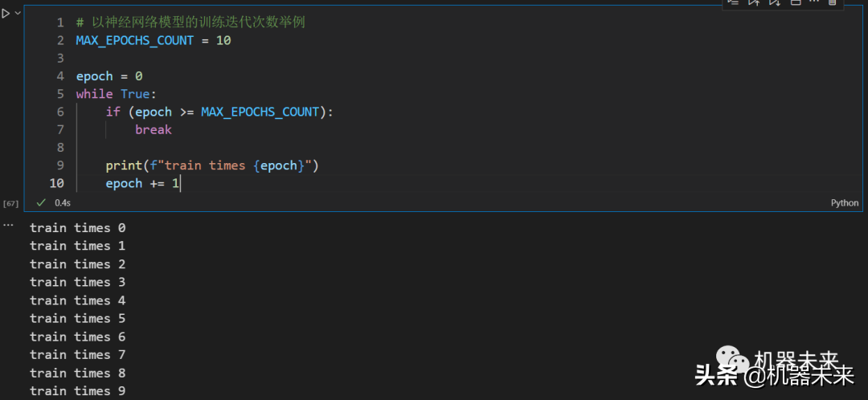This screenshot has width=868, height=400.
Task: Run the notebook cell
Action: (6, 13)
